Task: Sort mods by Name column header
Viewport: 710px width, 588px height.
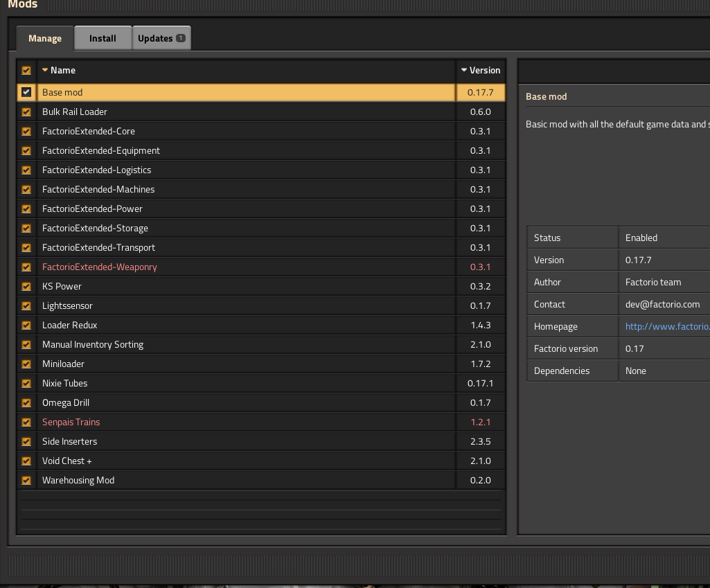Action: click(63, 71)
